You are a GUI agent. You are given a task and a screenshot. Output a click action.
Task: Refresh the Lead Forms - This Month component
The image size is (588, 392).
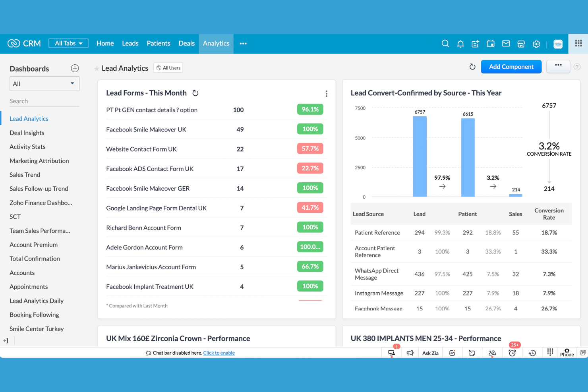pos(195,93)
